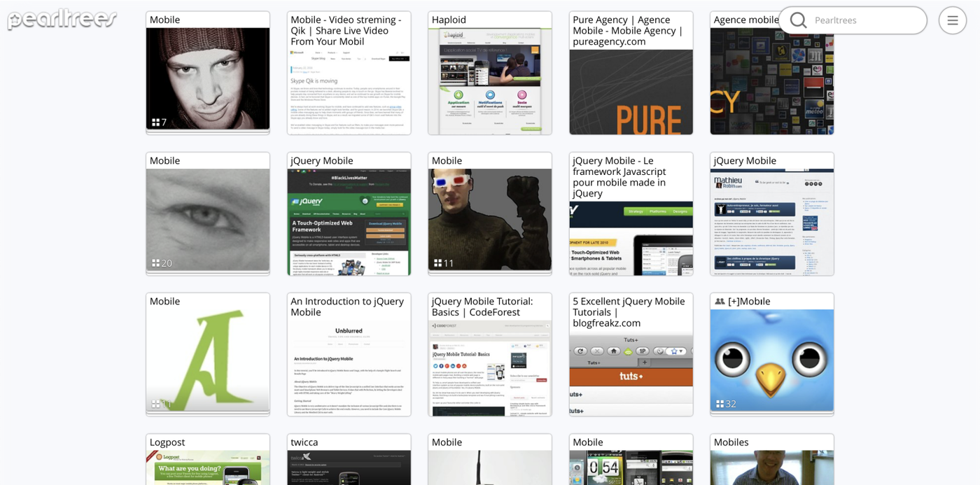Select the blue bird [+]Mobile collection
The image size is (980, 485).
[x=771, y=360]
